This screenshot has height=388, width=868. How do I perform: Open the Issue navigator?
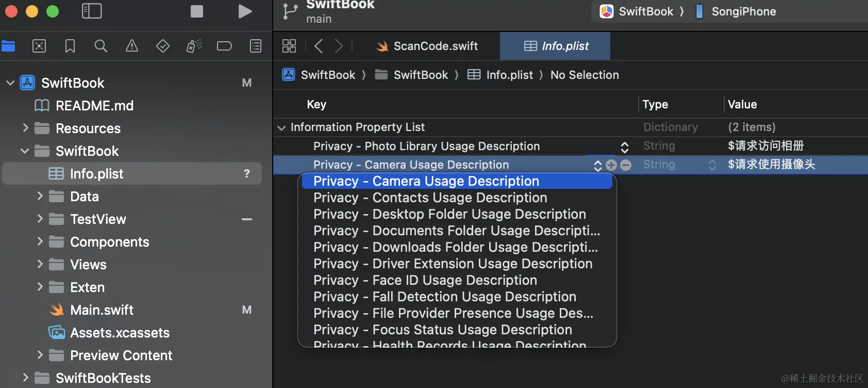tap(132, 46)
